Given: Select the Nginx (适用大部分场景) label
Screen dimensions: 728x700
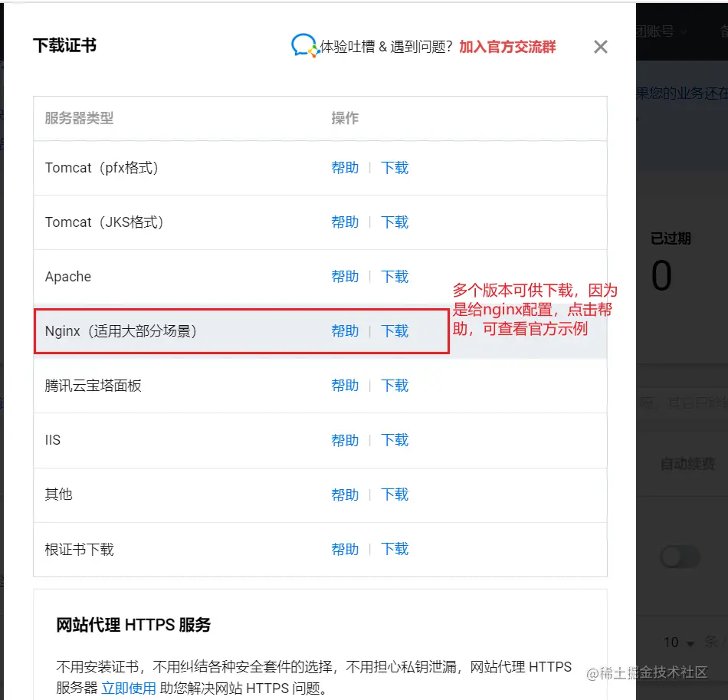Looking at the screenshot, I should coord(121,330).
